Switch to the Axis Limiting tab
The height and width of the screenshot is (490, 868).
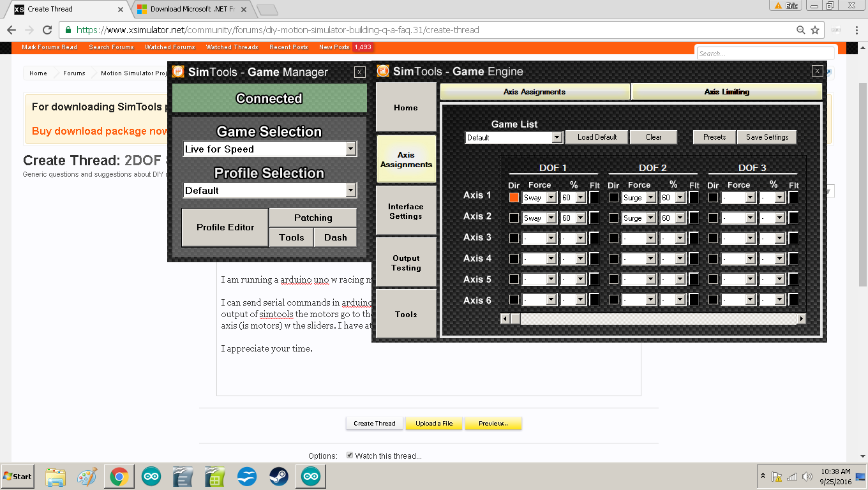(726, 92)
